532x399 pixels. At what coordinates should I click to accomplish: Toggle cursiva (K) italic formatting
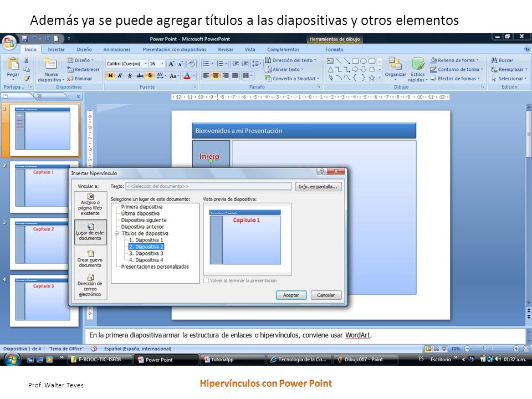pos(120,76)
